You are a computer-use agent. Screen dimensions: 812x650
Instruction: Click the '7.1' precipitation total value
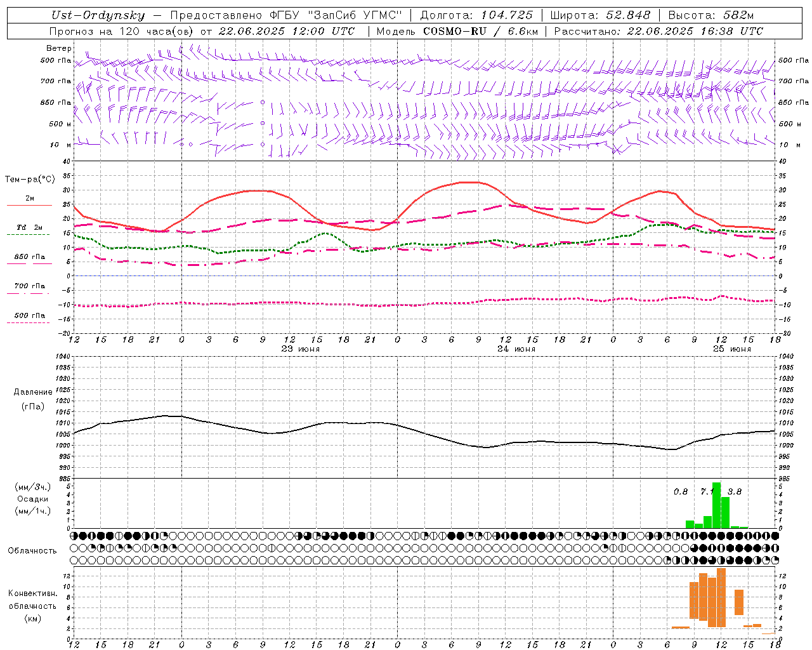pyautogui.click(x=707, y=491)
